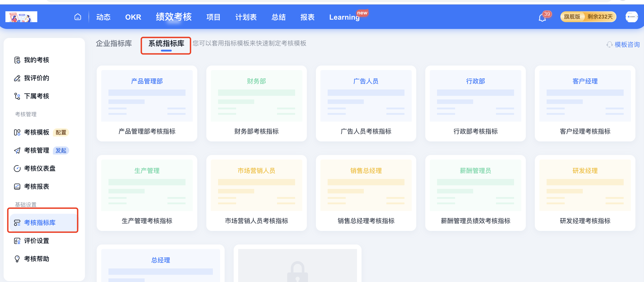The height and width of the screenshot is (282, 644).
Task: Click the 模板咨询 link
Action: click(627, 45)
